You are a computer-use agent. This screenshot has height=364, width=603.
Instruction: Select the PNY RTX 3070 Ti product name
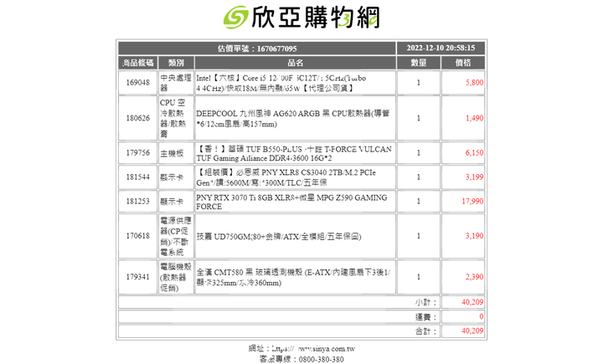coord(291,202)
